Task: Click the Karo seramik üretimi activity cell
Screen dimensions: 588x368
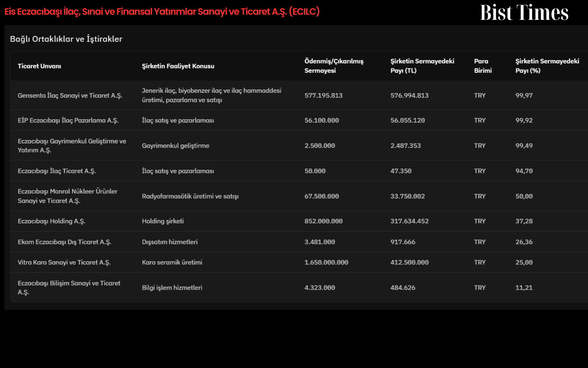Action: click(x=172, y=262)
